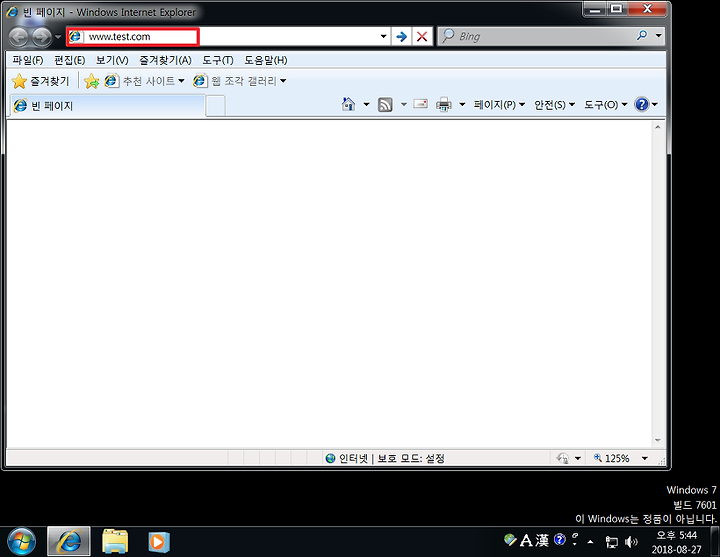The height and width of the screenshot is (557, 720).
Task: Click the Read Mail icon
Action: (x=420, y=104)
